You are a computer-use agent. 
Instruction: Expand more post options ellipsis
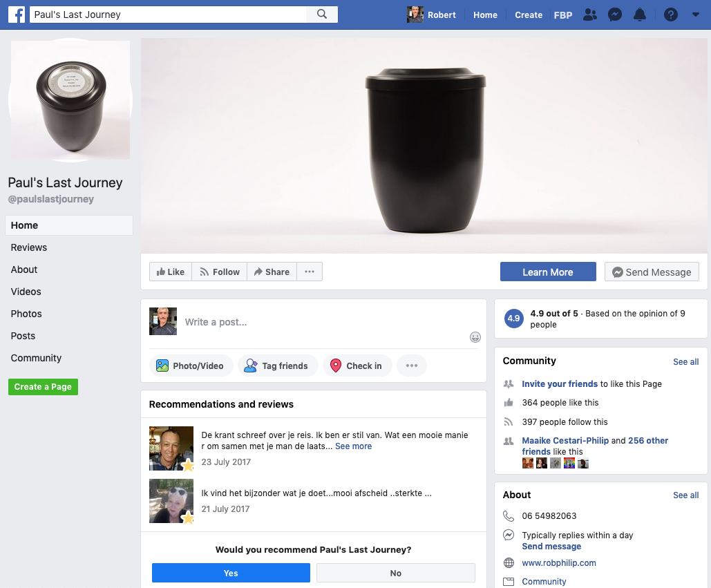click(412, 366)
